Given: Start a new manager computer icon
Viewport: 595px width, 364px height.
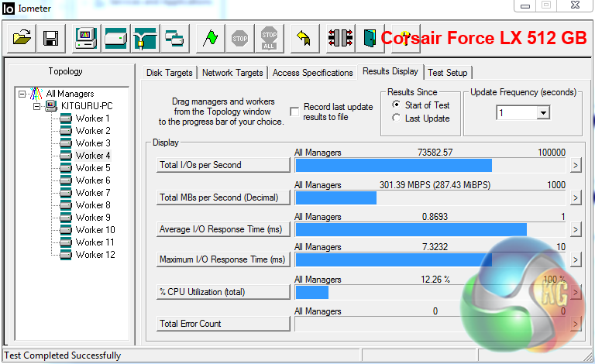Looking at the screenshot, I should 86,38.
